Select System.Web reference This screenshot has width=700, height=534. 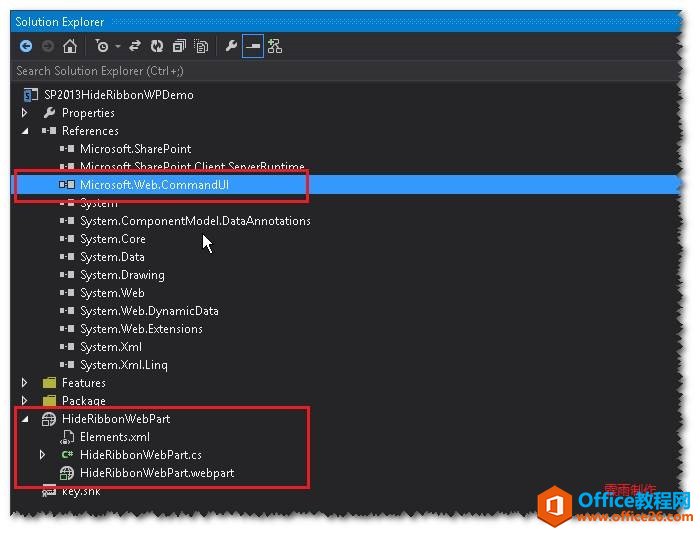[112, 293]
